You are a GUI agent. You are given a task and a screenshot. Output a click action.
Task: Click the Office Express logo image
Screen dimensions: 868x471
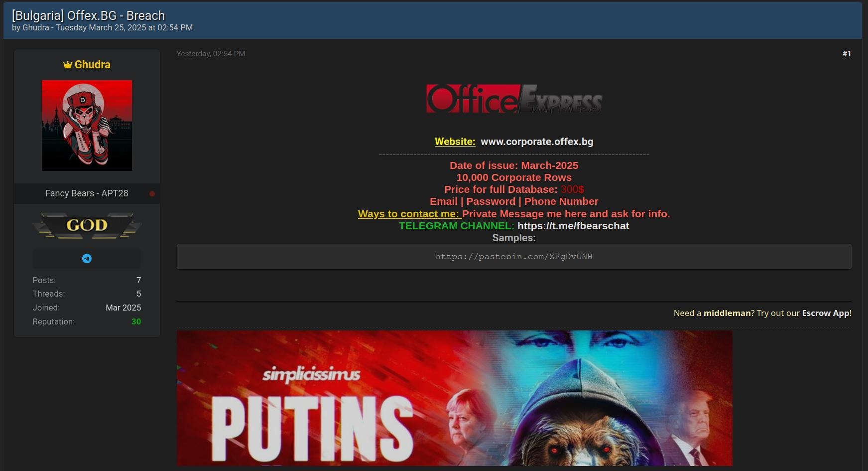[x=514, y=99]
